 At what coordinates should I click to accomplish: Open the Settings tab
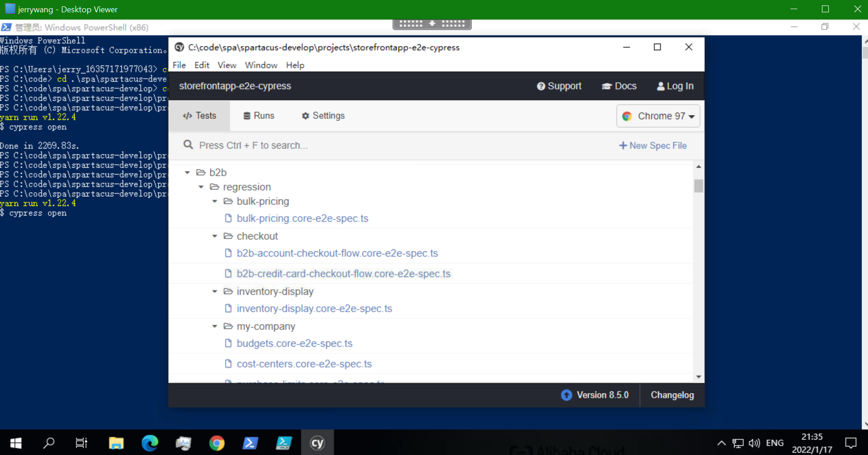pos(323,116)
